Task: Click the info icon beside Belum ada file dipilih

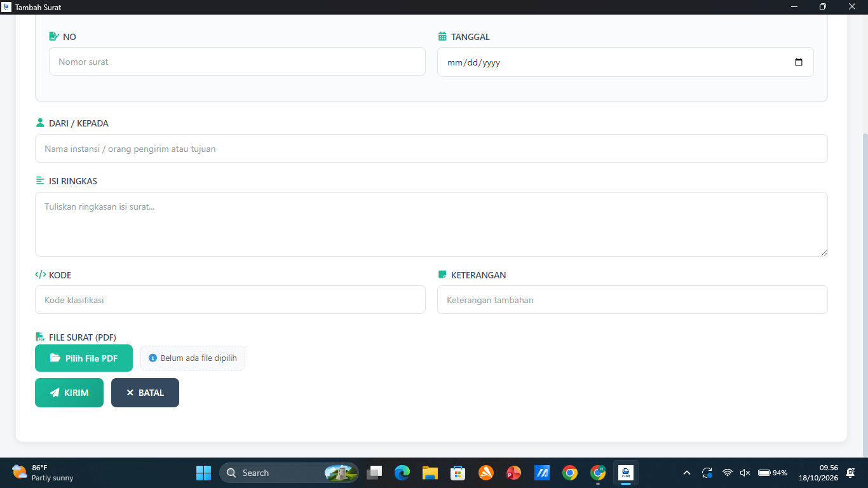Action: [x=153, y=358]
